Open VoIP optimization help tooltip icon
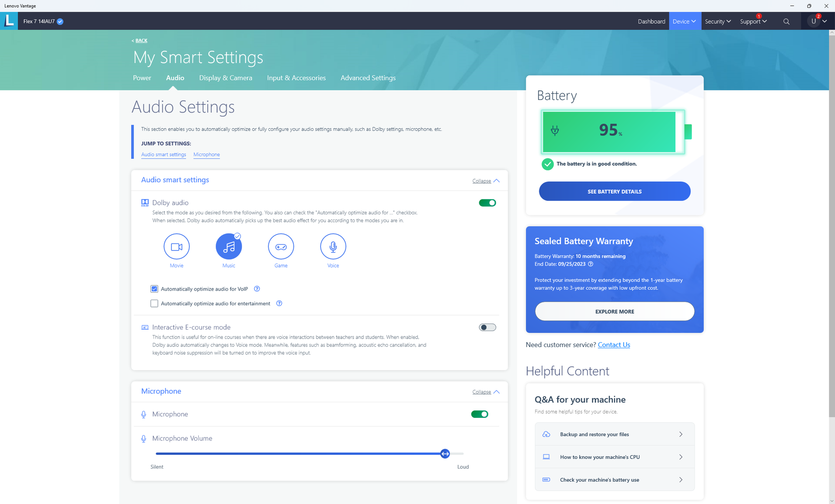The width and height of the screenshot is (835, 504). coord(257,289)
